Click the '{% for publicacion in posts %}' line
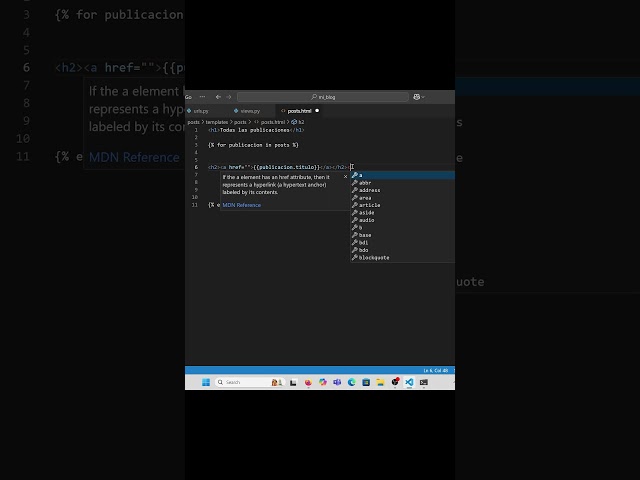640x480 pixels. pos(253,145)
